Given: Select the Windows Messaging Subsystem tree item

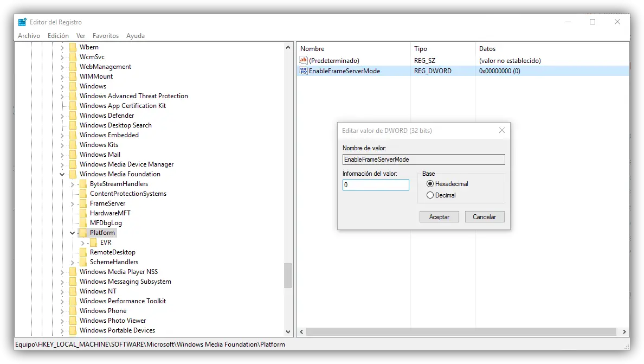Looking at the screenshot, I should (125, 282).
